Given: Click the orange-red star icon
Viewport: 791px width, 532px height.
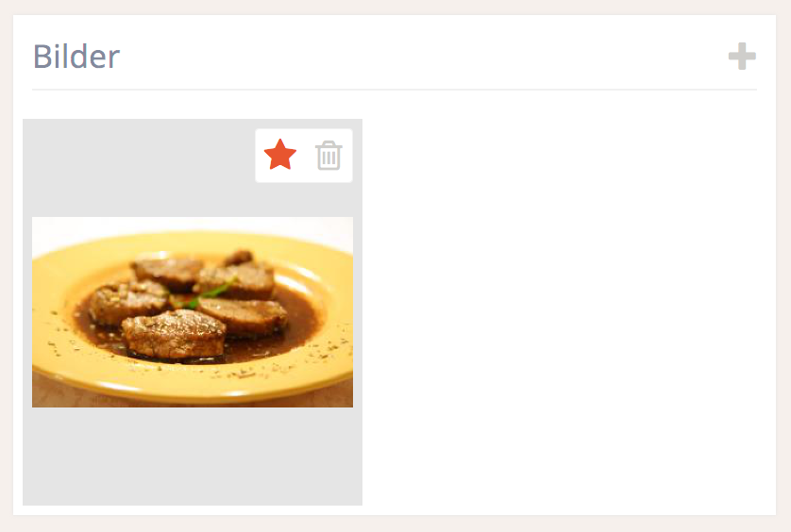Looking at the screenshot, I should tap(280, 155).
